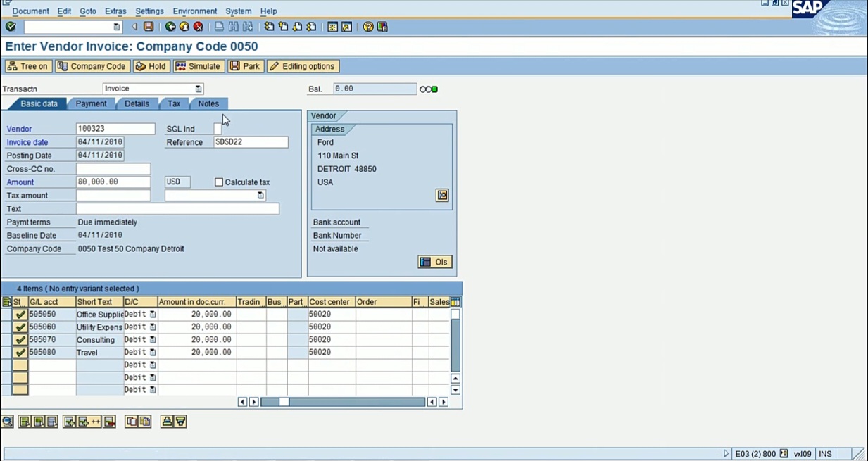Expand the status bar system info arrow
The image size is (868, 461).
[727, 454]
